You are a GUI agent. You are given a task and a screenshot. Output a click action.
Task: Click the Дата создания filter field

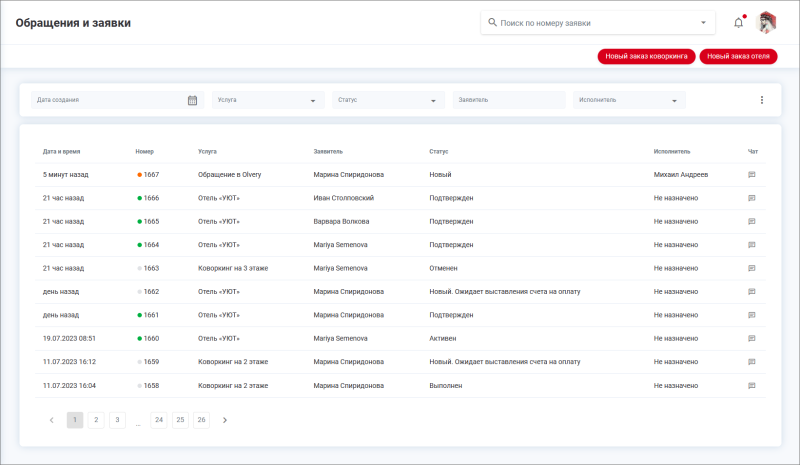[117, 100]
